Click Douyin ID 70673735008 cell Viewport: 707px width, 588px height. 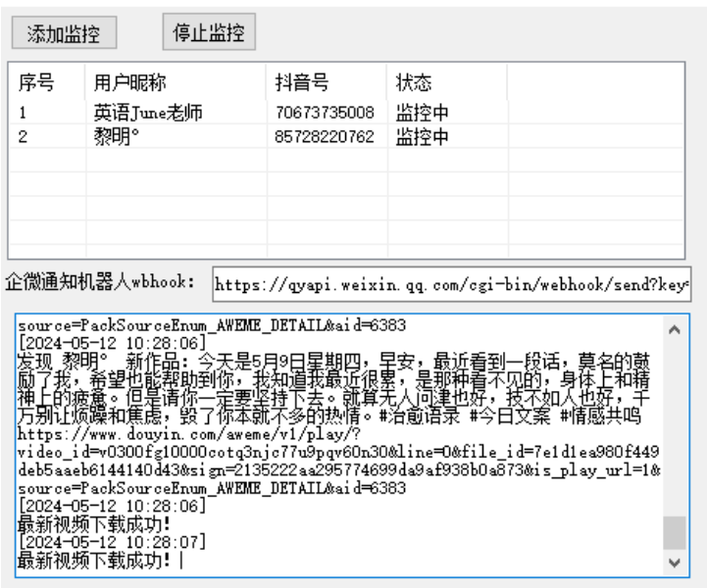pyautogui.click(x=324, y=114)
